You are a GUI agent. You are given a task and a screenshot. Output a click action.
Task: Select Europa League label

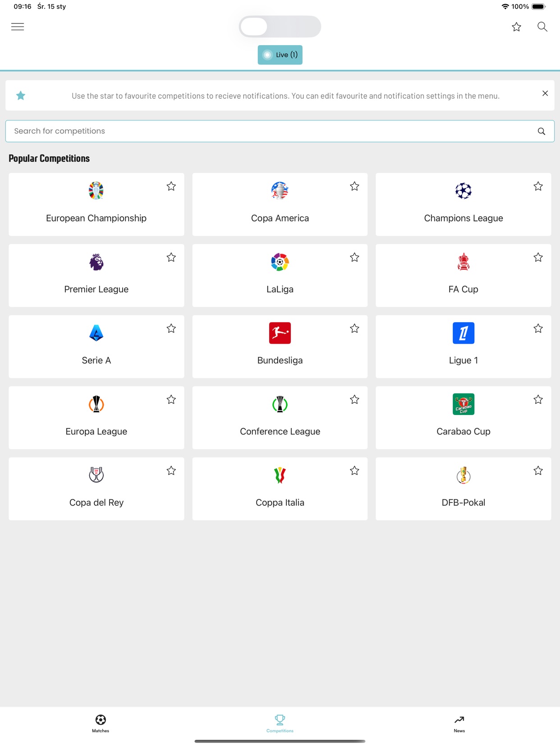(x=96, y=432)
